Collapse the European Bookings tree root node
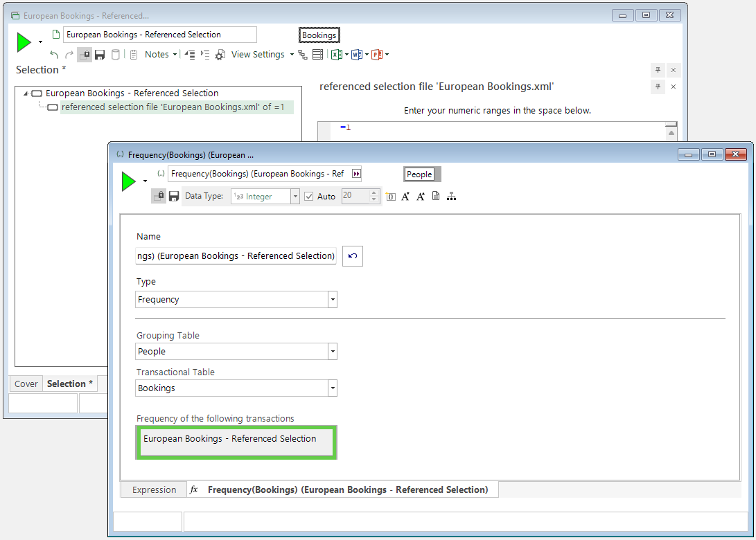Viewport: 756px width, 540px height. pos(26,93)
